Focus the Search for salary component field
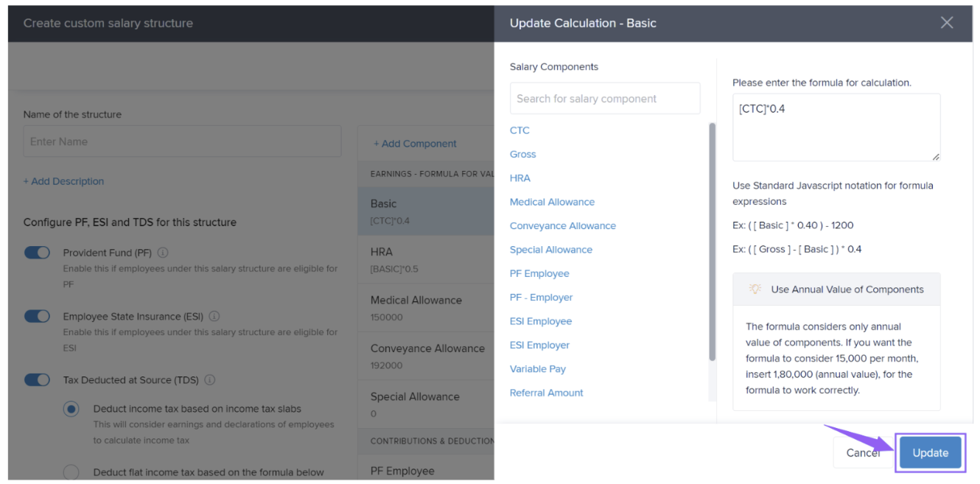Viewport: 980px width, 484px height. pyautogui.click(x=604, y=99)
